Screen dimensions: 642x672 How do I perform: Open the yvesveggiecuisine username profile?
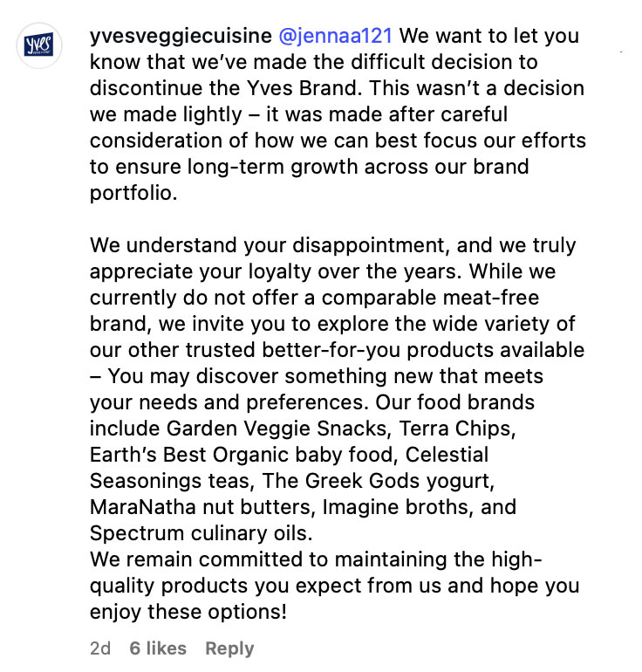[x=181, y=36]
